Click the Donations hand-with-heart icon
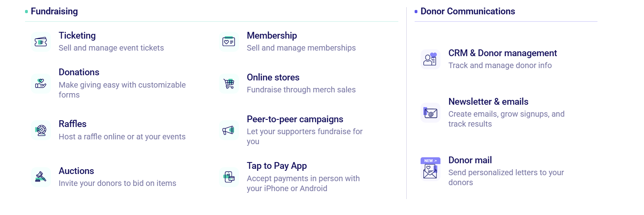The image size is (644, 215). pos(41,84)
